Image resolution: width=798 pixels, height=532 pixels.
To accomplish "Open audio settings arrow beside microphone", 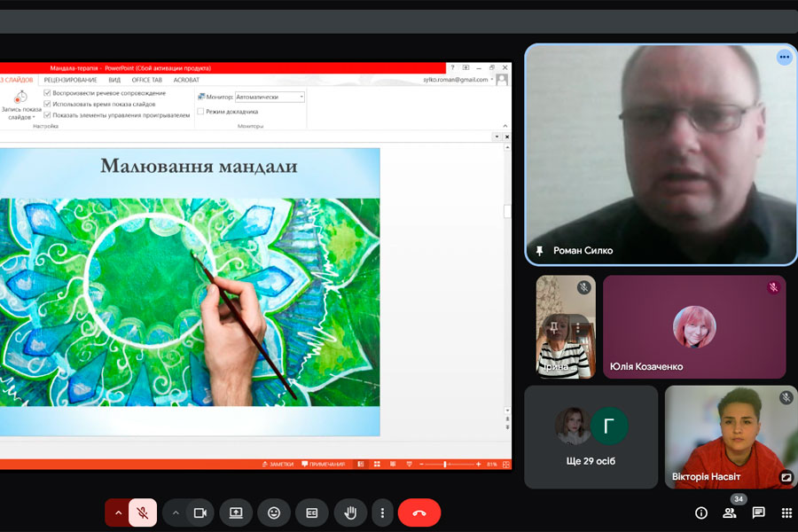I will point(118,512).
